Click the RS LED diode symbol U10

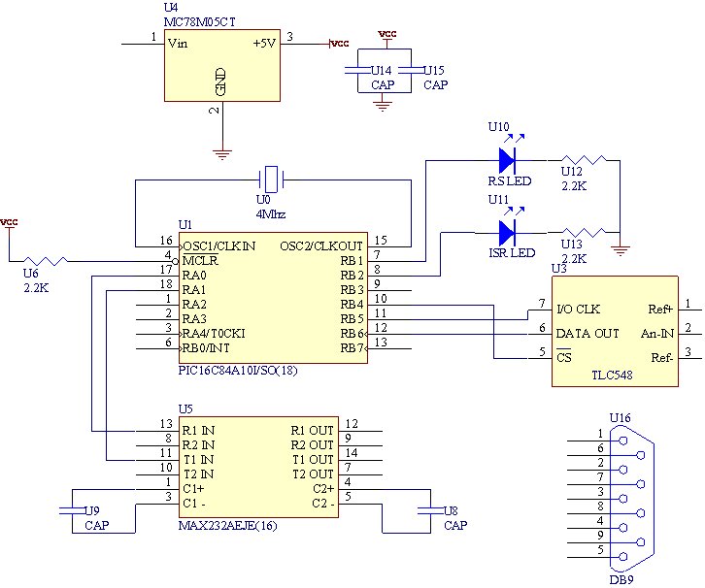(x=508, y=160)
